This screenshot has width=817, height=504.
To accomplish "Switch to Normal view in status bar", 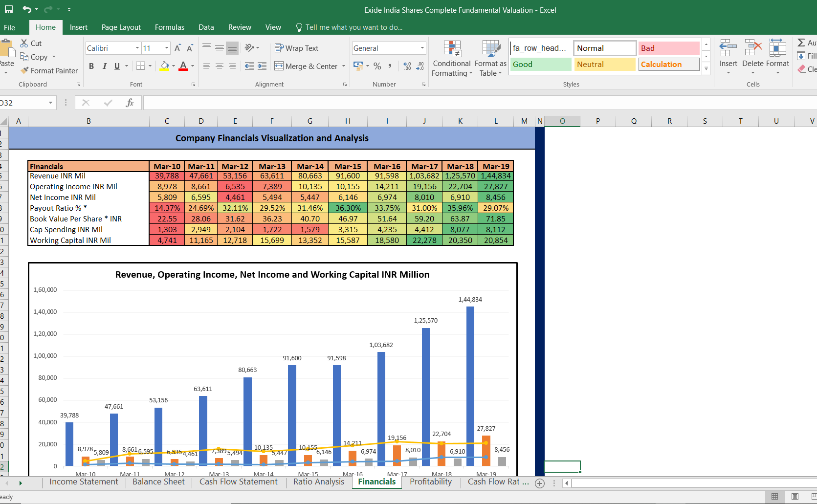I will click(x=775, y=496).
